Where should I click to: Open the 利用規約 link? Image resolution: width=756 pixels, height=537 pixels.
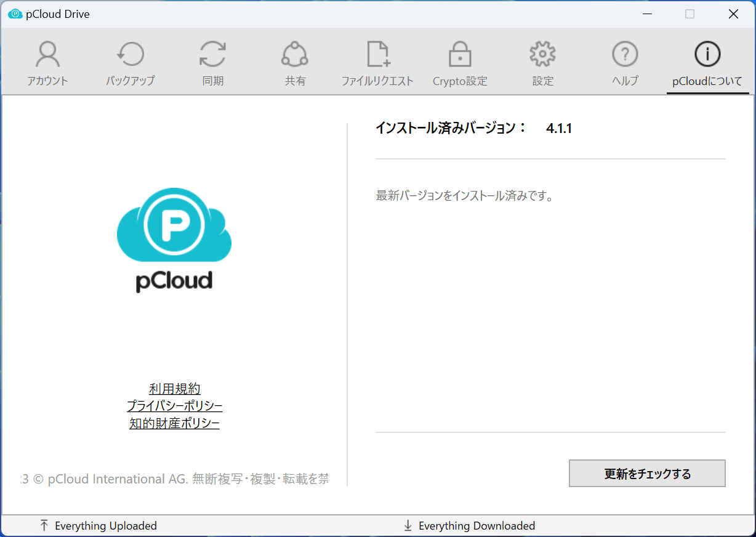[x=175, y=389]
